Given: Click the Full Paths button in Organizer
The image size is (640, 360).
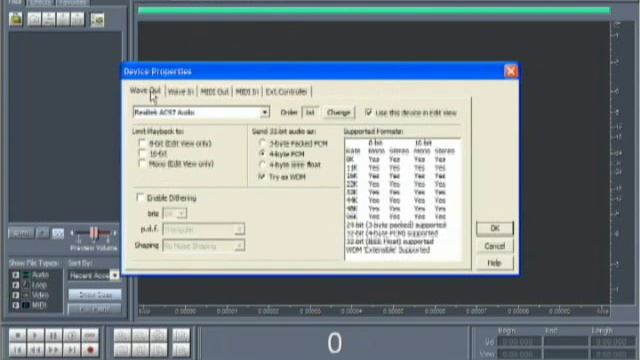Looking at the screenshot, I should click(94, 309).
